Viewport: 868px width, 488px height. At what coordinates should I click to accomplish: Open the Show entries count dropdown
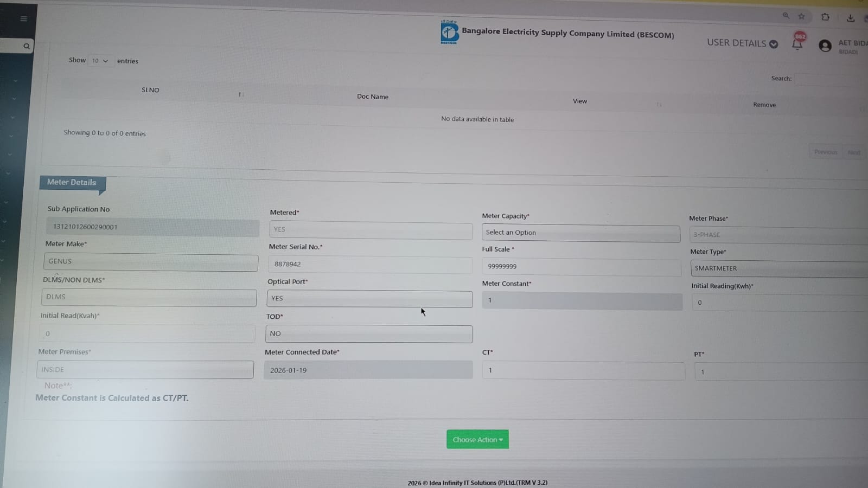pos(100,61)
